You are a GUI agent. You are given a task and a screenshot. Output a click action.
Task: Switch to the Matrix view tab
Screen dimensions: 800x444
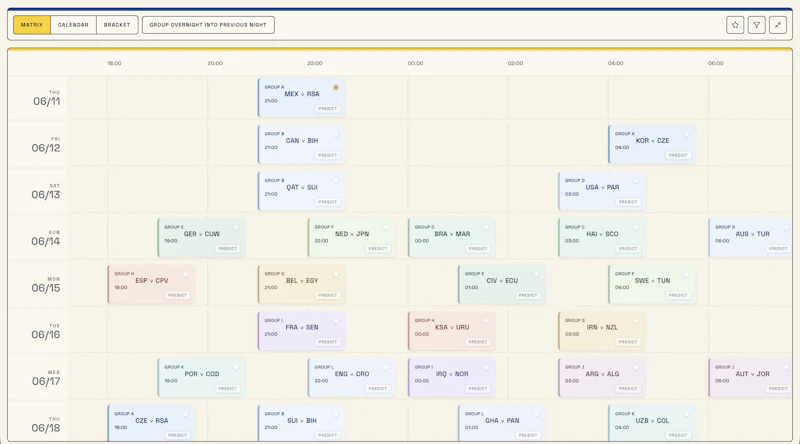32,25
